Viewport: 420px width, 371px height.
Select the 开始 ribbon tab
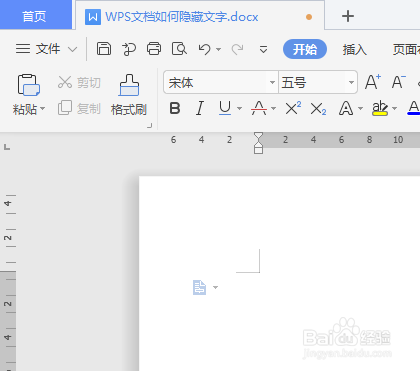[305, 49]
